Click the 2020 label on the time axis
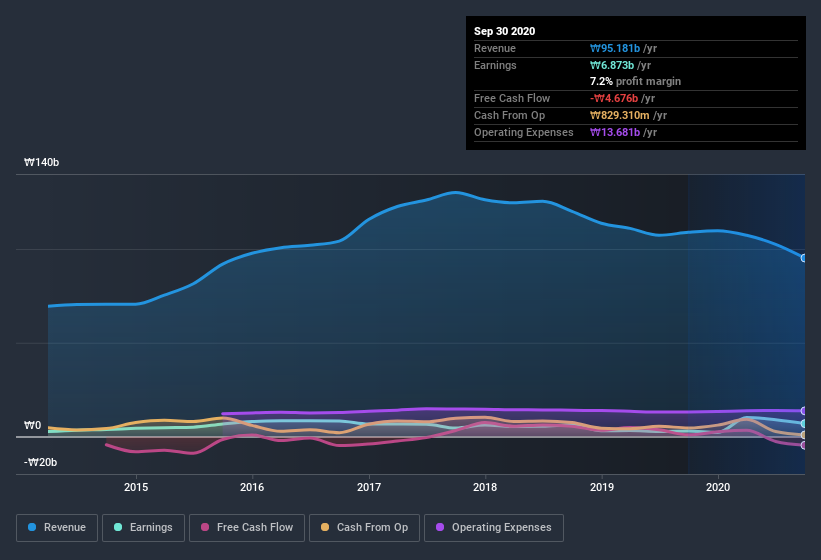Viewport: 821px width, 560px height. point(718,487)
